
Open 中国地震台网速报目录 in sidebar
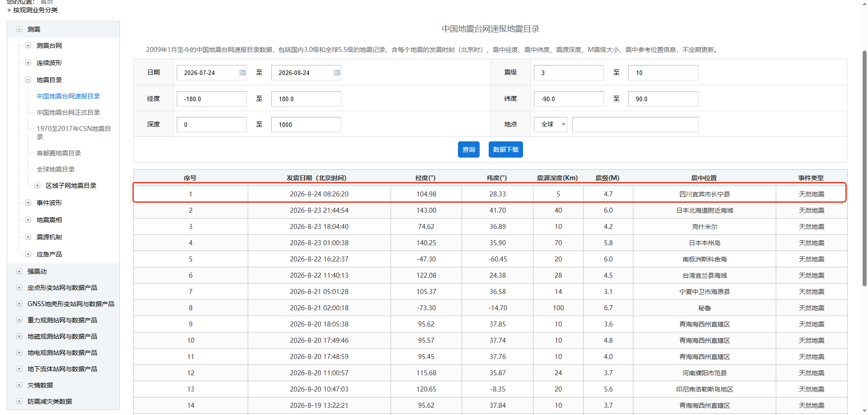click(68, 96)
